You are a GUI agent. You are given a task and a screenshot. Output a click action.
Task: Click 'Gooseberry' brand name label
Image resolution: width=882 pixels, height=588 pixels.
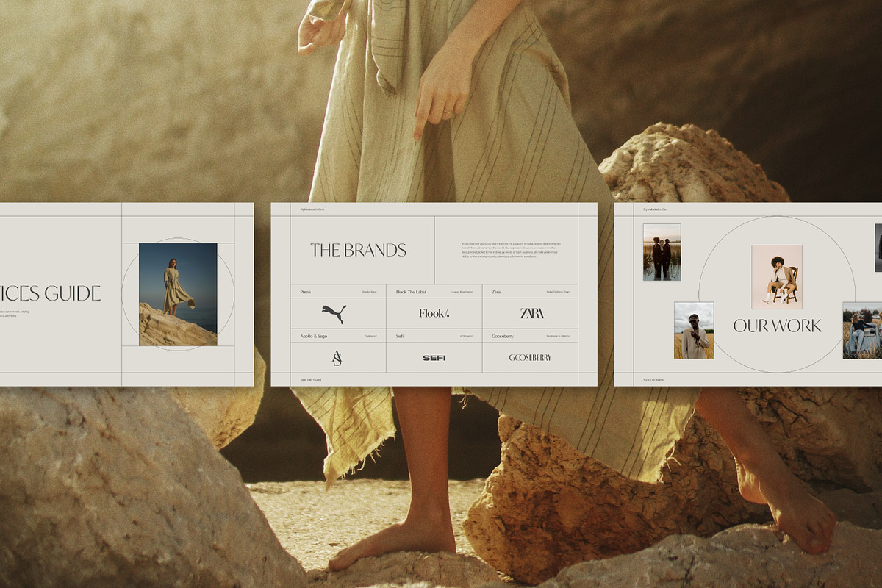coord(503,336)
